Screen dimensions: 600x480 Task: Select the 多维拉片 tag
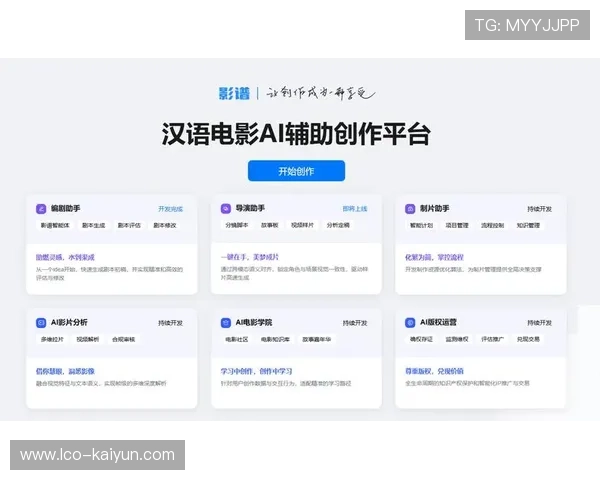coord(52,339)
